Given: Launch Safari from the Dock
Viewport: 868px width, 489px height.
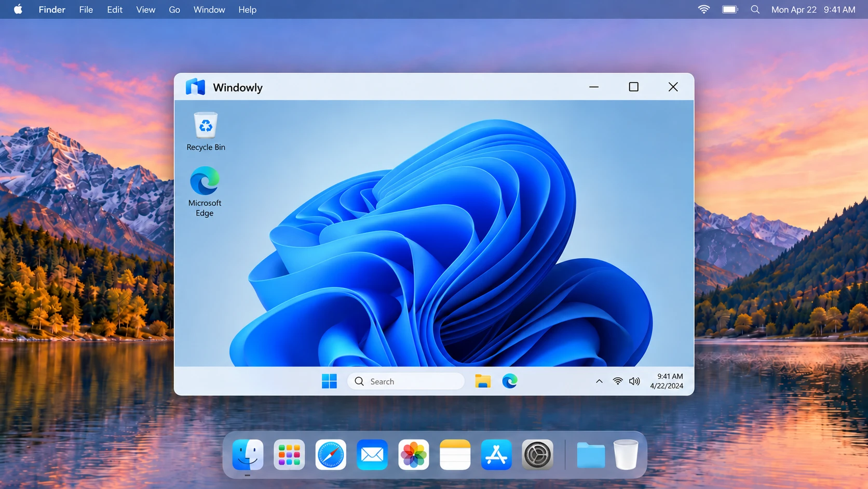Looking at the screenshot, I should coord(331,455).
